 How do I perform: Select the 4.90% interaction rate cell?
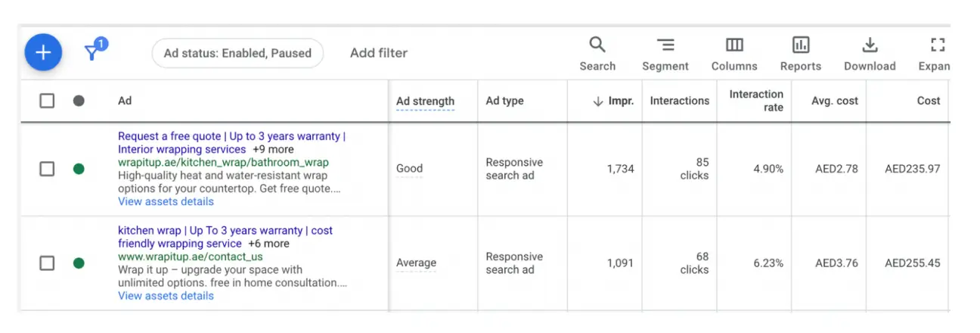[x=768, y=169]
